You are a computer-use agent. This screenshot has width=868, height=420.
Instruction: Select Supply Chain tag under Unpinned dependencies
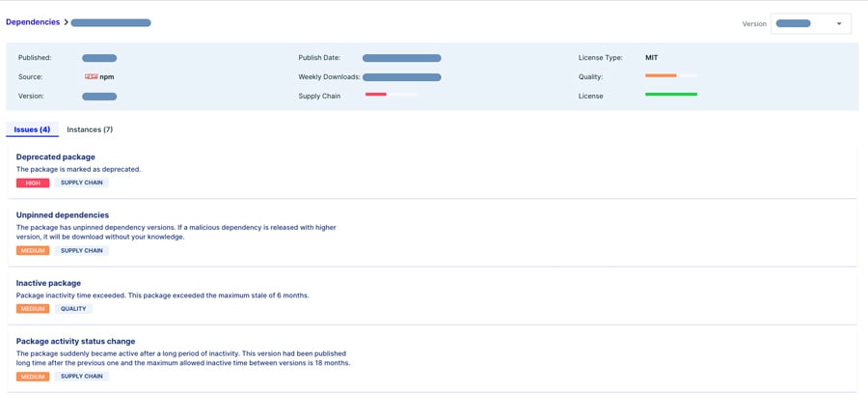point(81,250)
